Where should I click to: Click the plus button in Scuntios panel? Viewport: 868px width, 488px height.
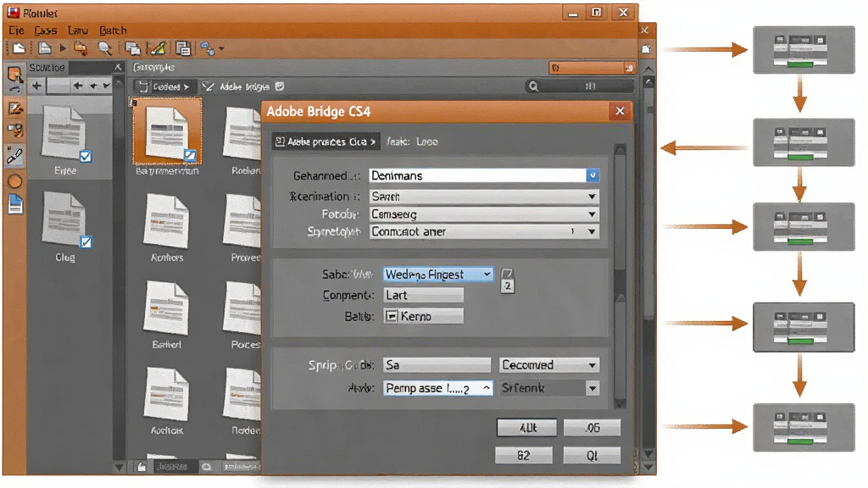point(36,86)
